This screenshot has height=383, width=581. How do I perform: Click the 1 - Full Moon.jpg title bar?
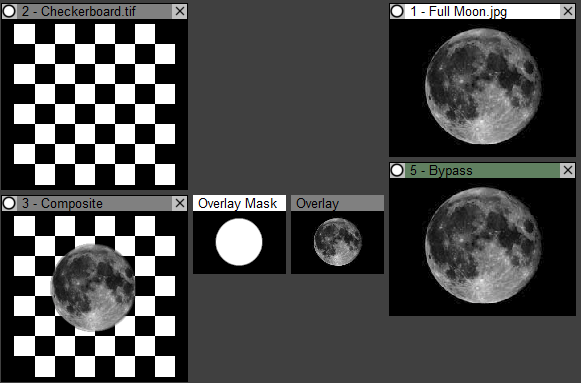[x=482, y=11]
